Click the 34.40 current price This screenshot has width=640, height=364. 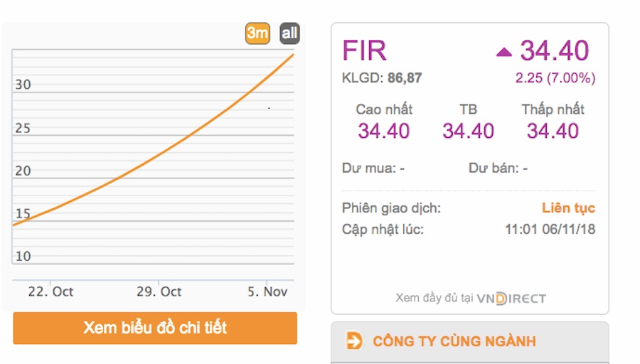[554, 50]
